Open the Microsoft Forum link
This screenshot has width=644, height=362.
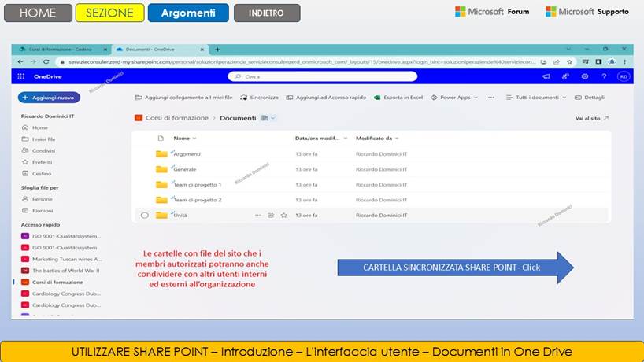492,12
